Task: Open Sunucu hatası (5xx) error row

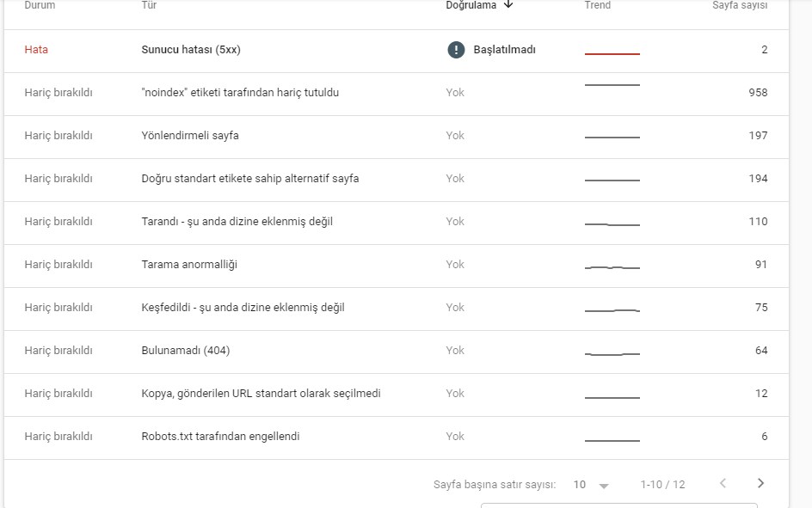Action: 397,51
